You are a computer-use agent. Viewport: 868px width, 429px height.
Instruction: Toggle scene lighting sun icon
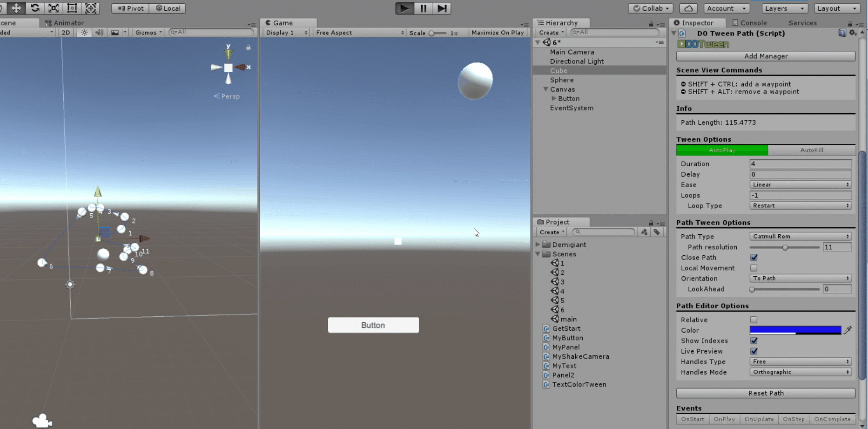(84, 32)
